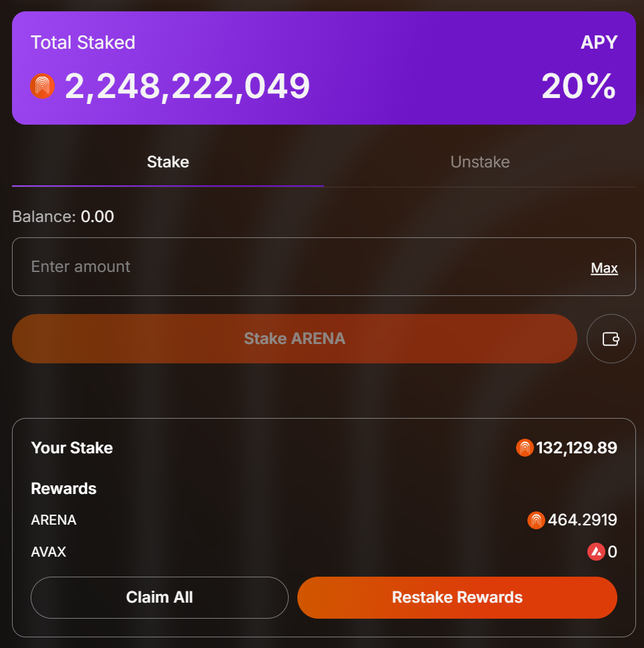This screenshot has height=648, width=644.
Task: Click the Claim All button
Action: point(159,597)
